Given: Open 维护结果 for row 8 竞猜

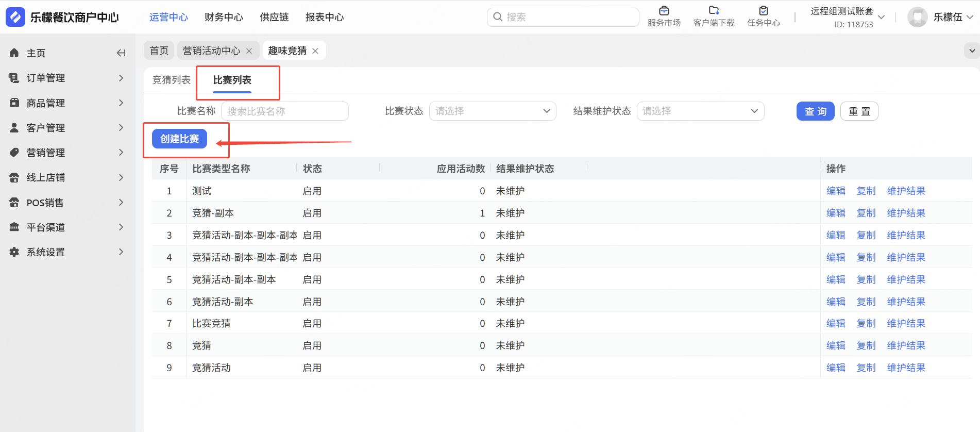Looking at the screenshot, I should pyautogui.click(x=906, y=345).
